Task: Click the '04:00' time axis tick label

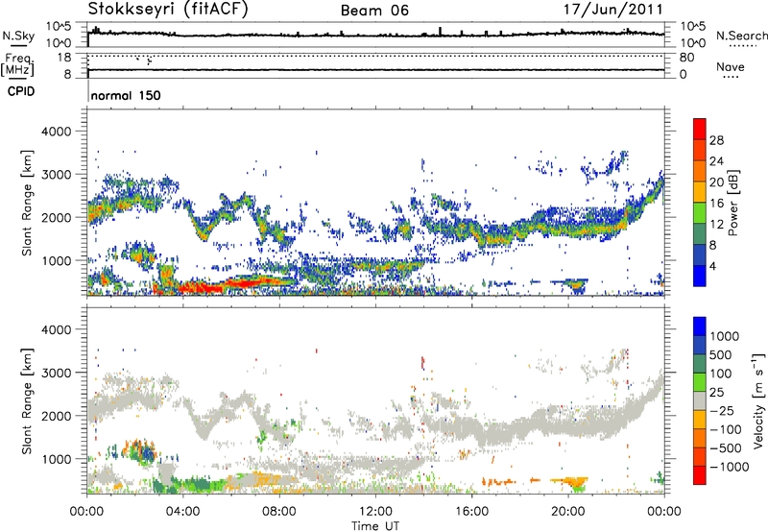Action: [183, 512]
